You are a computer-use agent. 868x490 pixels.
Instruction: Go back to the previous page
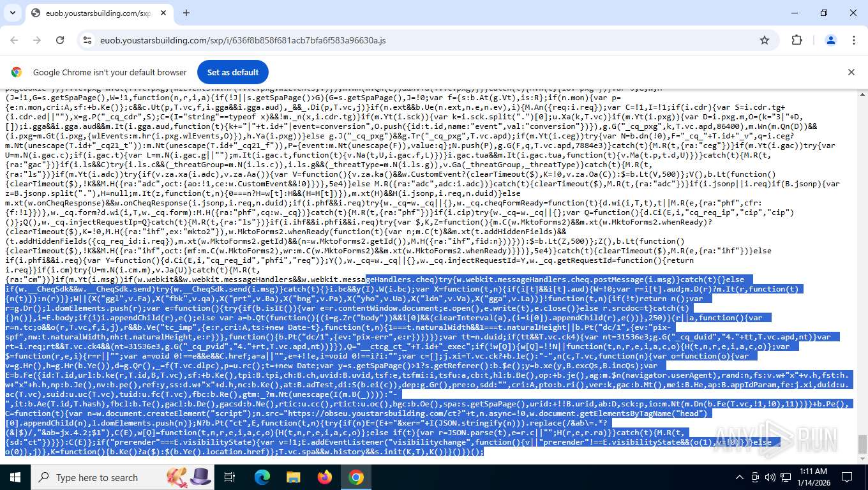[14, 40]
